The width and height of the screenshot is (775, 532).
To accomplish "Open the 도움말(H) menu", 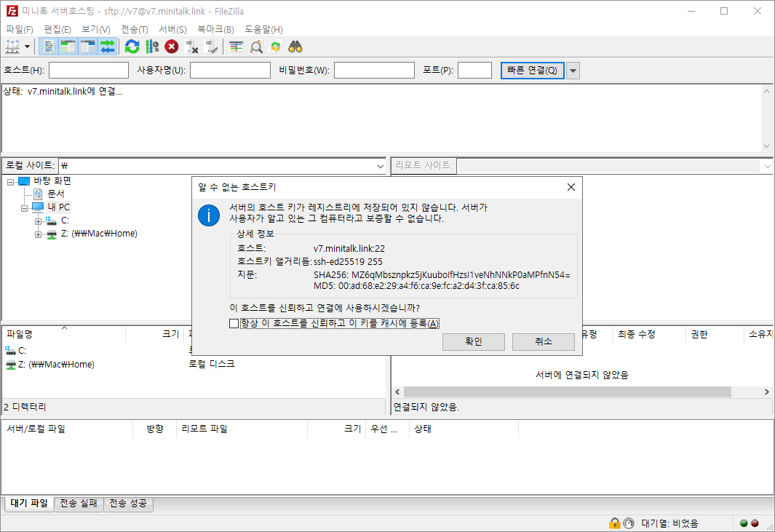I will point(264,29).
